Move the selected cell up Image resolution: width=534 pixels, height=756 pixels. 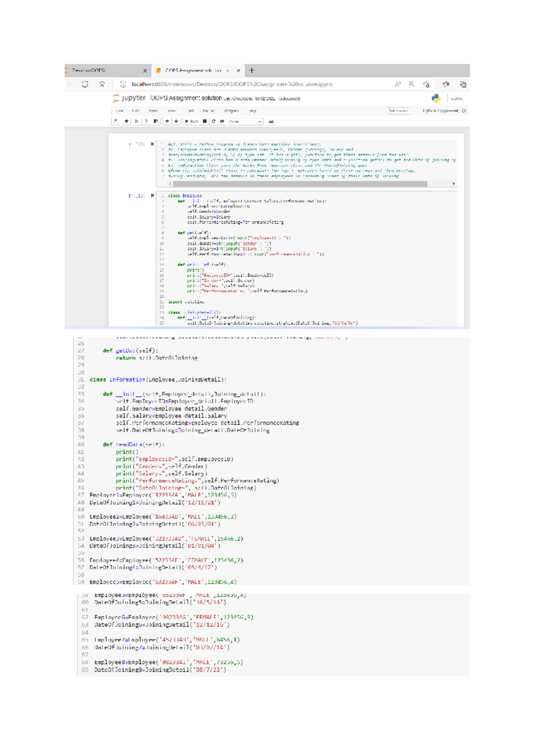click(167, 121)
